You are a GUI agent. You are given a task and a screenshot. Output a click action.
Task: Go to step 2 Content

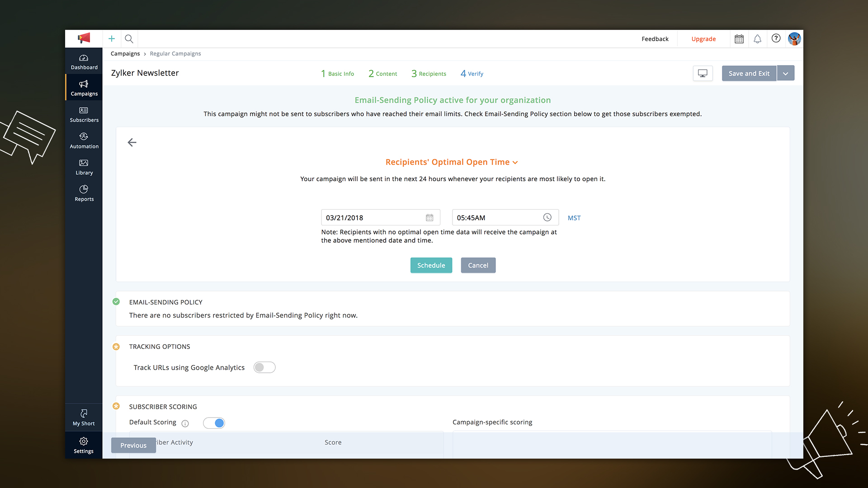coord(382,74)
